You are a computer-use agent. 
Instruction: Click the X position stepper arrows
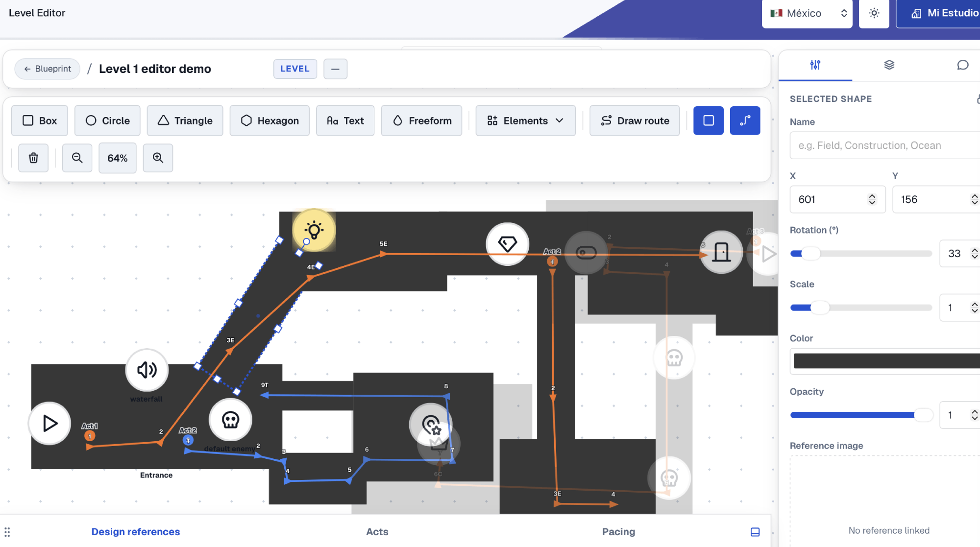872,199
